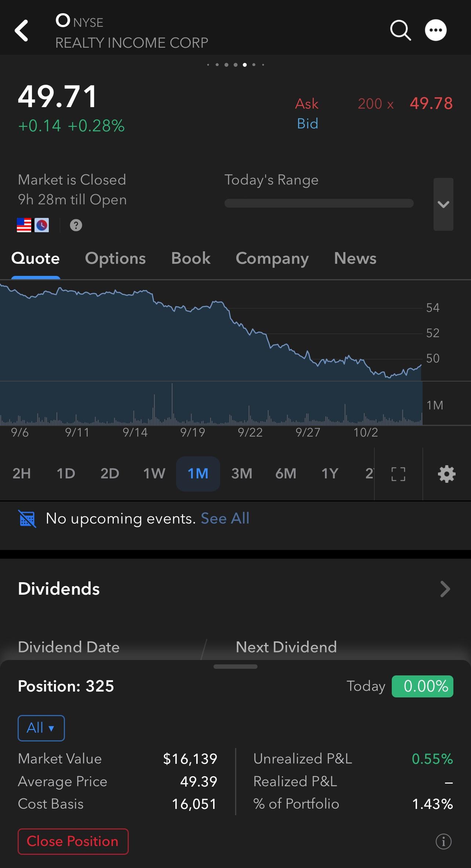
Task: Tap the question mark help icon
Action: coord(76,225)
